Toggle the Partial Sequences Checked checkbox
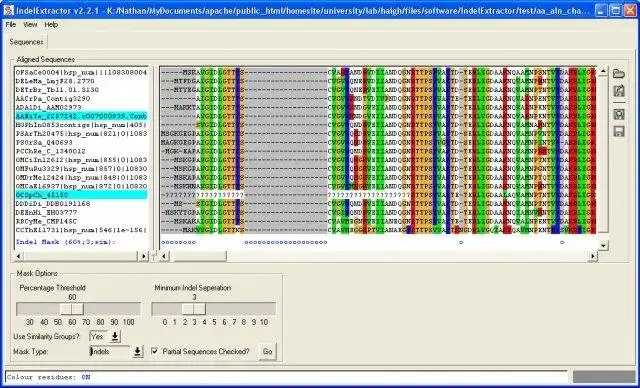The image size is (640, 388). click(155, 351)
